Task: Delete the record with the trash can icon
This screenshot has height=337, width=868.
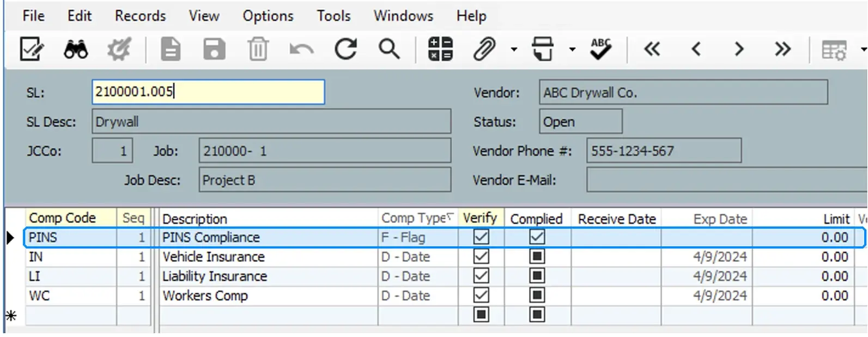Action: [x=258, y=50]
